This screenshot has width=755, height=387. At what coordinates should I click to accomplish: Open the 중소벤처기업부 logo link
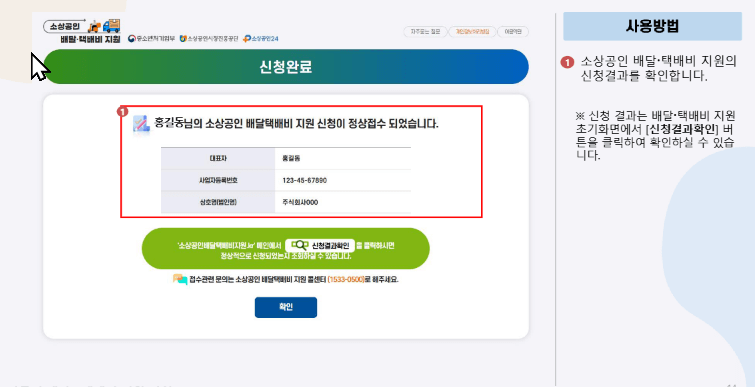click(x=152, y=39)
